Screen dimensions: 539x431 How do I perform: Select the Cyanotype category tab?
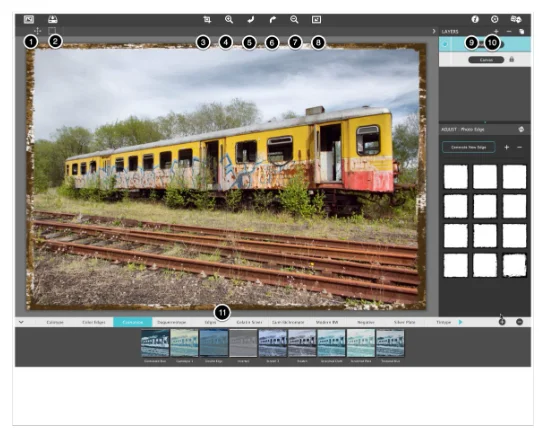[x=133, y=322]
